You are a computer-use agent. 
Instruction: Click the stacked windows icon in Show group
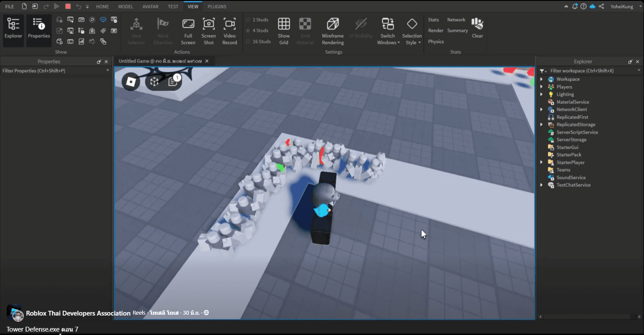(x=103, y=41)
